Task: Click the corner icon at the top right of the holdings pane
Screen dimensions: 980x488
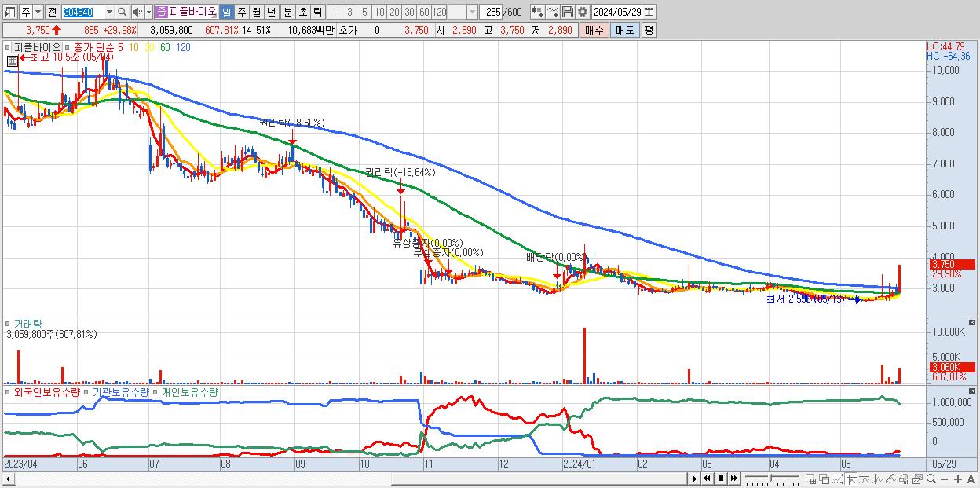Action: (x=973, y=391)
